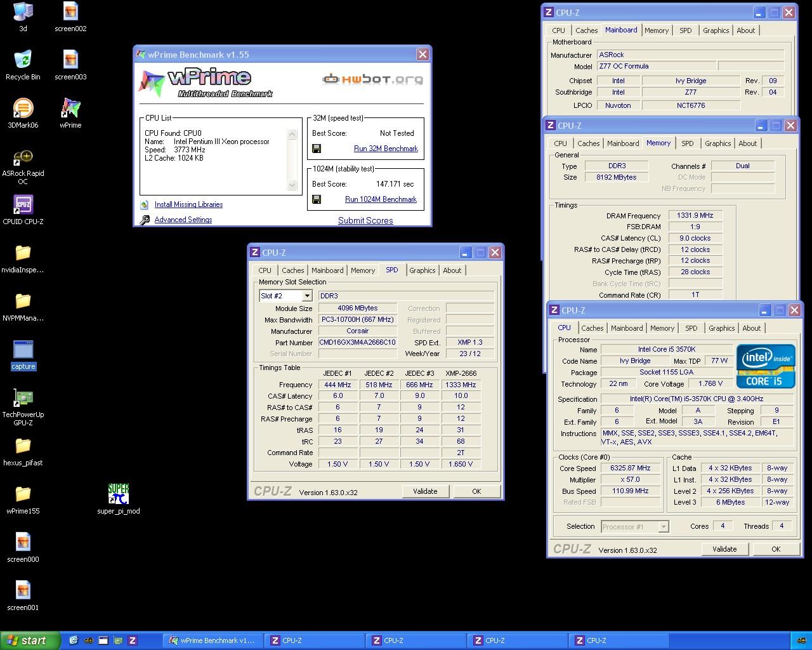Open the Processor #1 selection dropdown
The image size is (812, 650).
pos(663,527)
